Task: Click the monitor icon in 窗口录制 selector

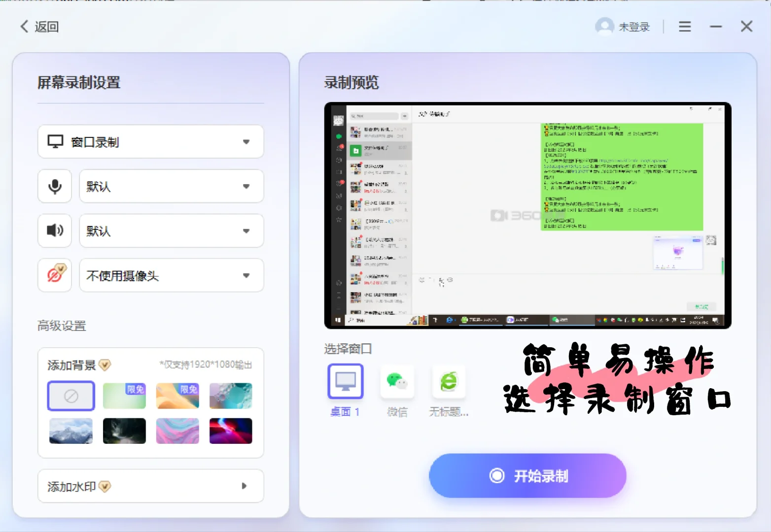Action: coord(56,141)
